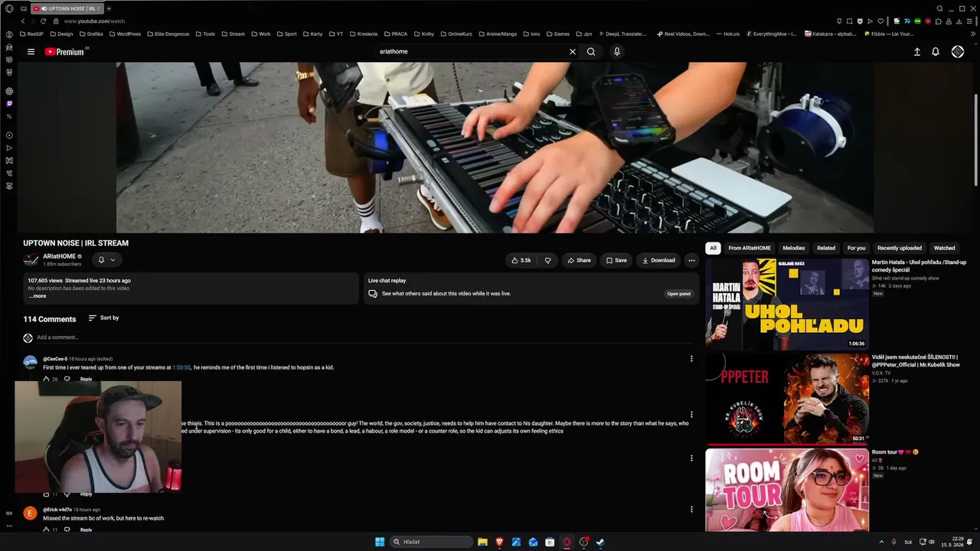The image size is (980, 551).
Task: Open the bookmark heart icon
Action: 880,21
